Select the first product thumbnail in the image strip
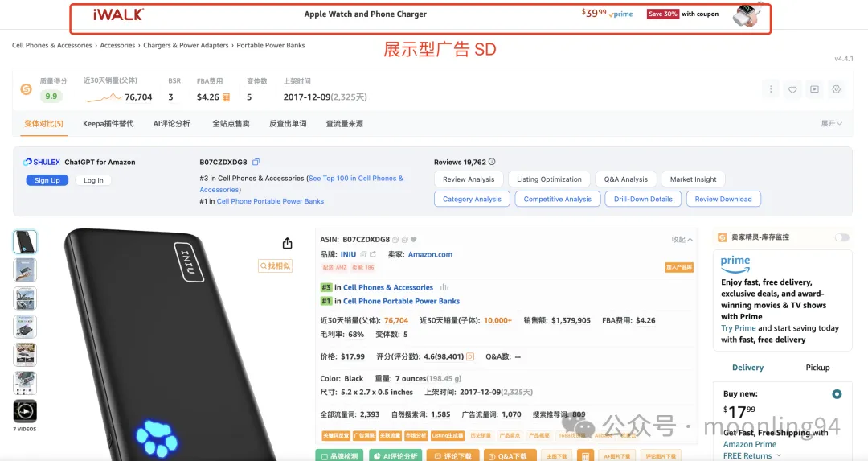This screenshot has height=461, width=868. (x=25, y=242)
